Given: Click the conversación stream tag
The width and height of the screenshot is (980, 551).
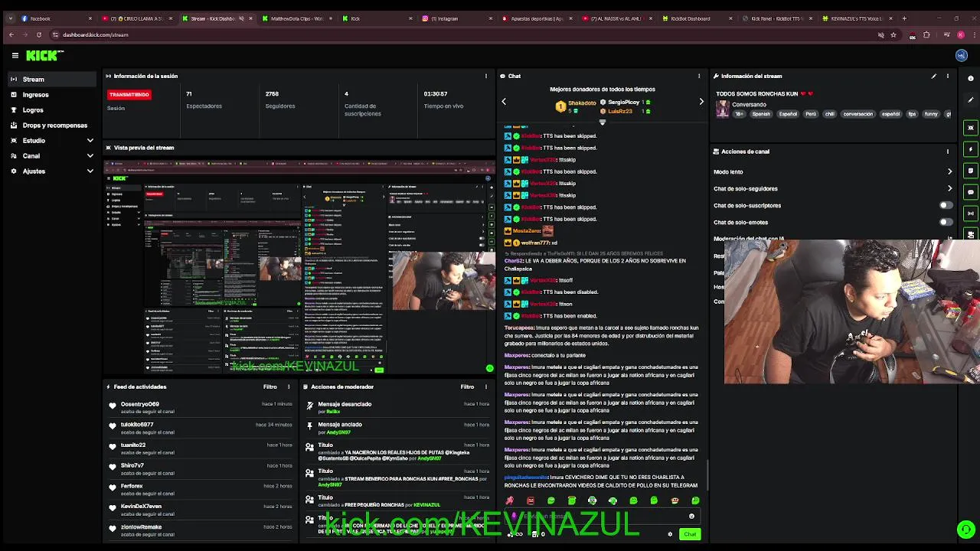Looking at the screenshot, I should (x=857, y=114).
